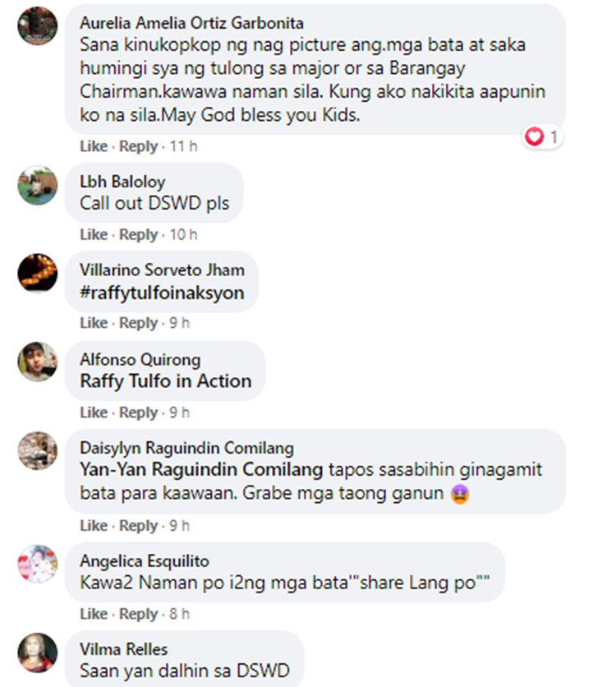Click Alfonso Quirong's avatar

coord(38,362)
